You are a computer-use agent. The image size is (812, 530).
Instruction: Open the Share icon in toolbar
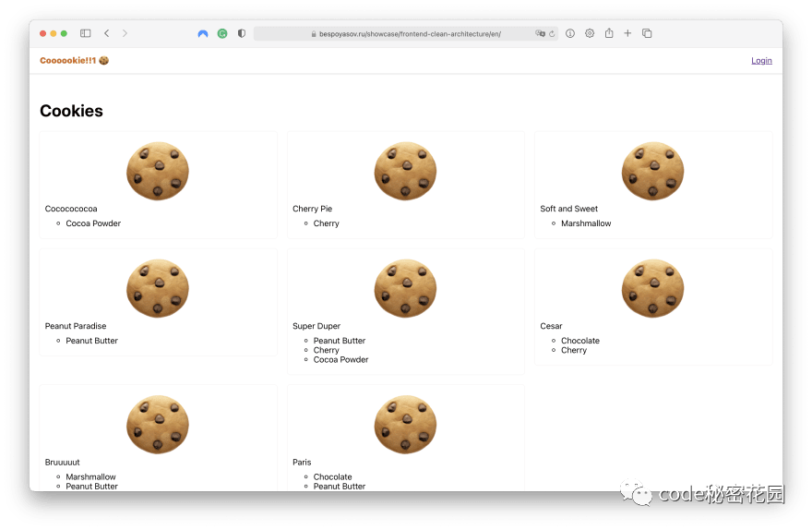[x=609, y=33]
